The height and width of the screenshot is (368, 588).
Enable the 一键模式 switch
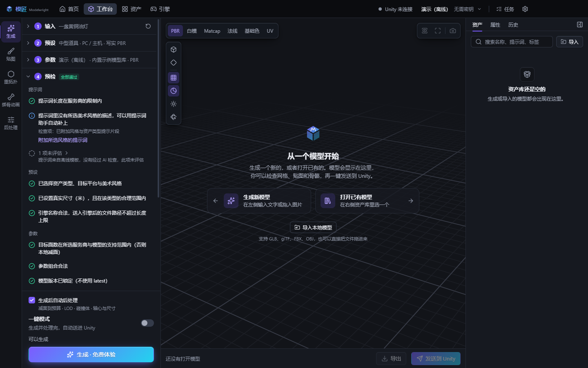[x=147, y=323]
